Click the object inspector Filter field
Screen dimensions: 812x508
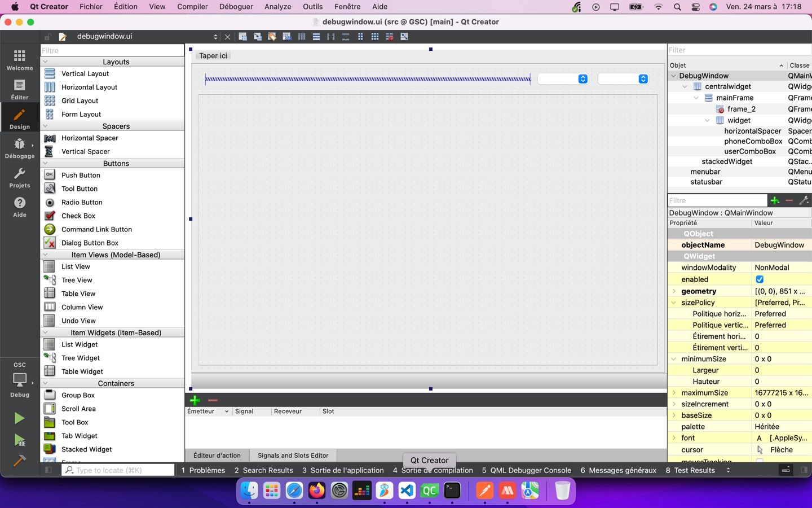coord(739,50)
